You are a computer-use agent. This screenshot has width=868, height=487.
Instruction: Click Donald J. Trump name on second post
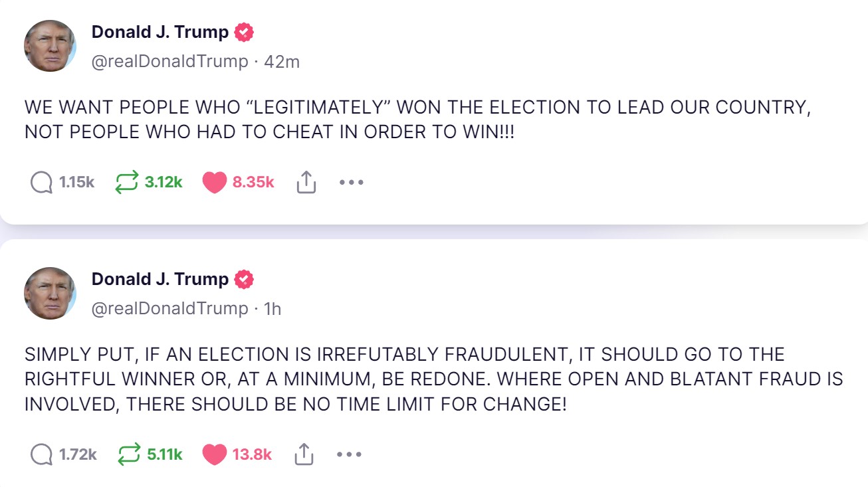[160, 279]
